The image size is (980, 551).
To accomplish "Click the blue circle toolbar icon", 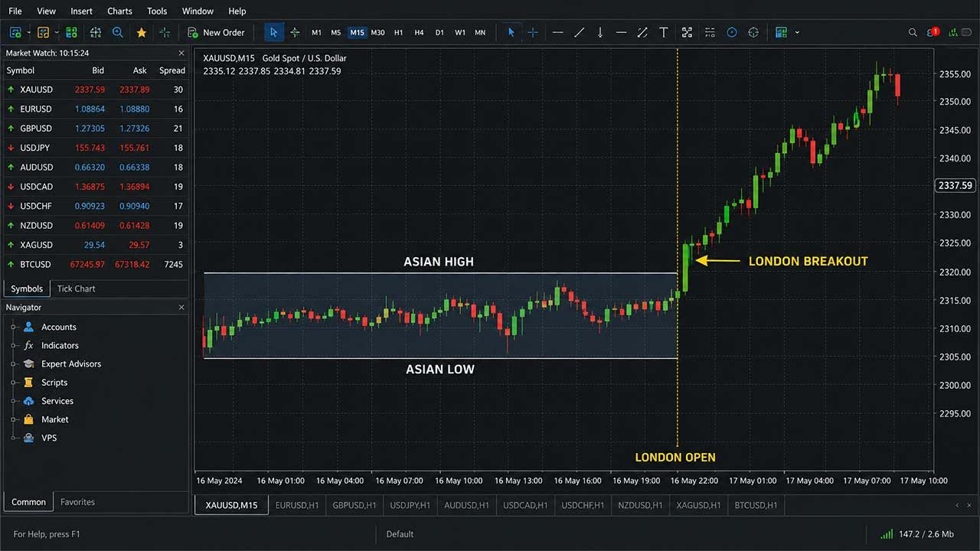I will click(x=732, y=32).
